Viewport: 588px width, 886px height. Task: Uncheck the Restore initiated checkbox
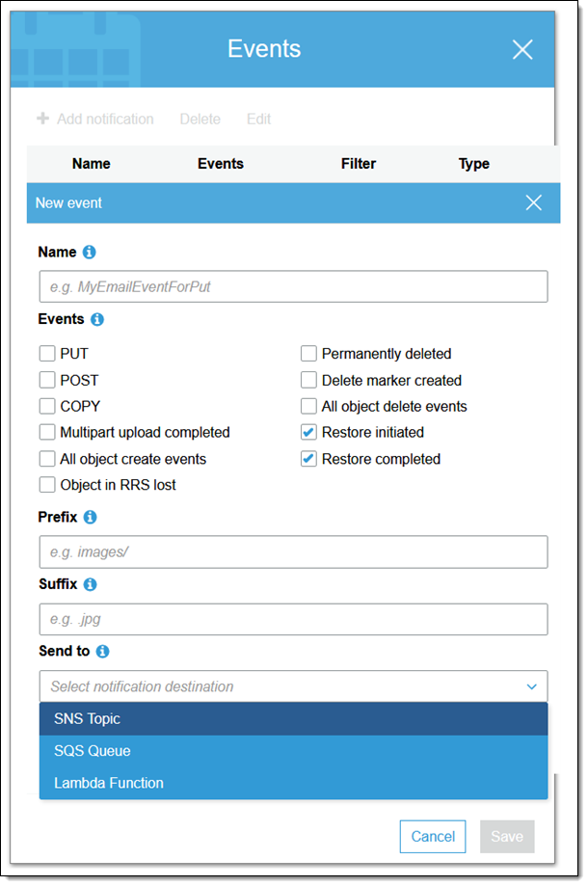308,433
